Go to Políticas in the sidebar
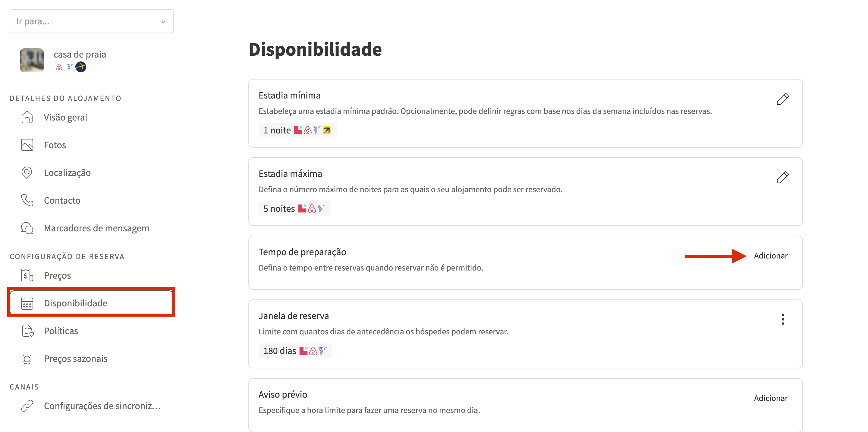868x432 pixels. 61,331
